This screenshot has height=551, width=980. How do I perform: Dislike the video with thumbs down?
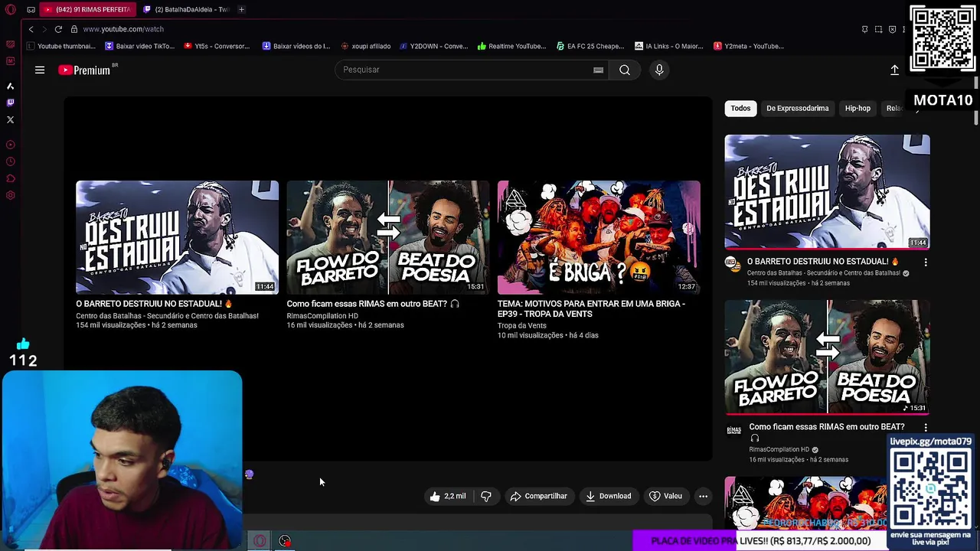[486, 496]
